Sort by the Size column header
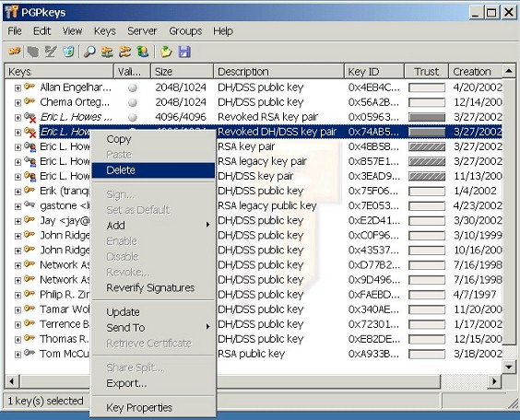The height and width of the screenshot is (420, 520). (182, 72)
